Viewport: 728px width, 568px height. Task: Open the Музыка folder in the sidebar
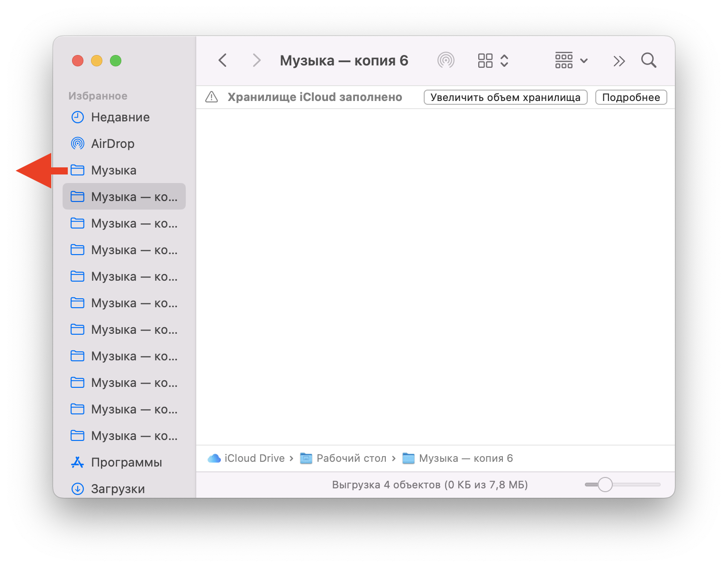point(124,170)
